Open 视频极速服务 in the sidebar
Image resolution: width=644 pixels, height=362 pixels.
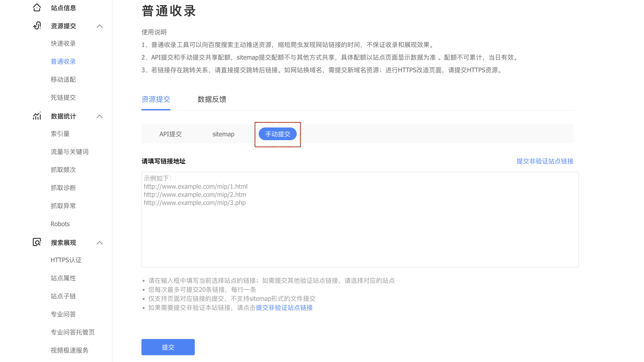pos(70,350)
